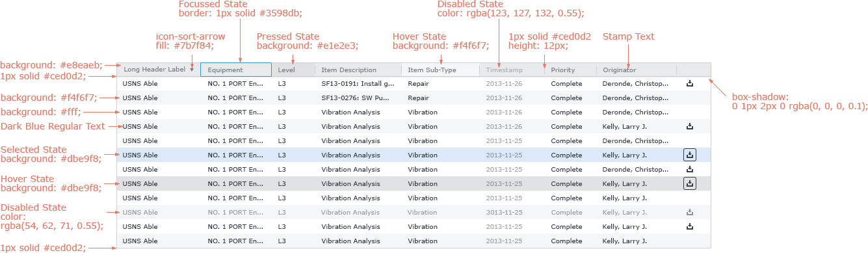Click the outlined download icon in blue selected row
This screenshot has width=868, height=253.
point(690,155)
